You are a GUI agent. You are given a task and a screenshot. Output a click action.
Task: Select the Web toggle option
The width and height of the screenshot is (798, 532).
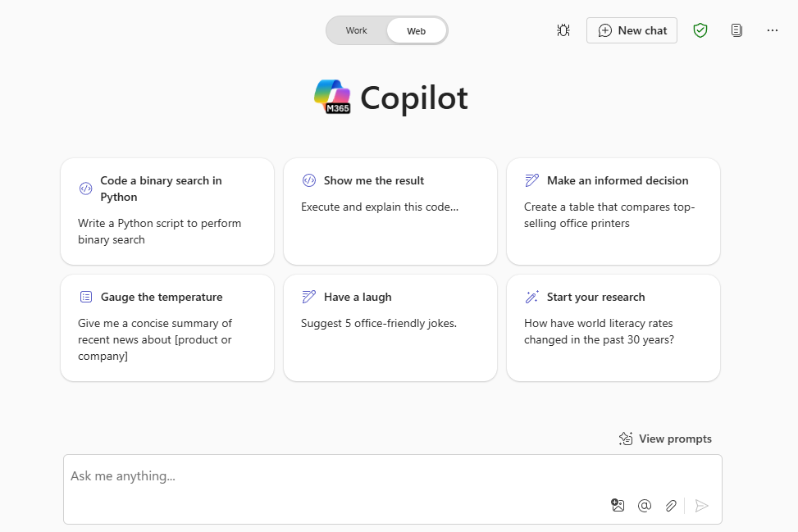coord(416,31)
